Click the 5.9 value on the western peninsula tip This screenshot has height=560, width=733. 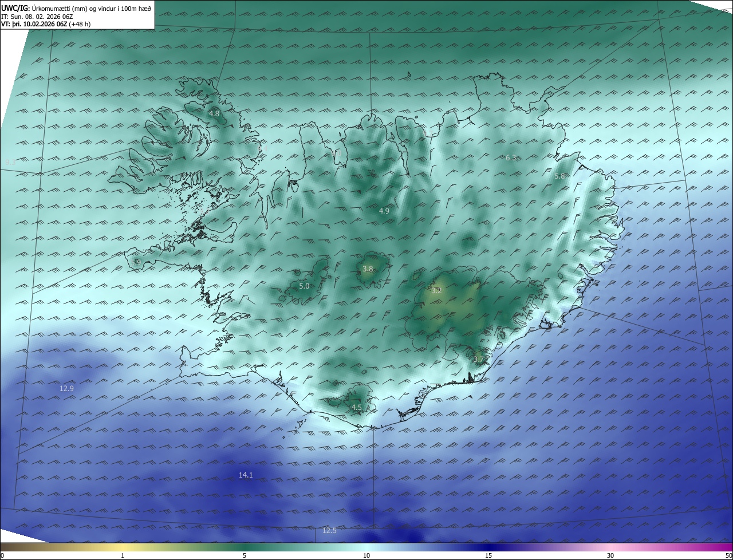[x=136, y=262]
